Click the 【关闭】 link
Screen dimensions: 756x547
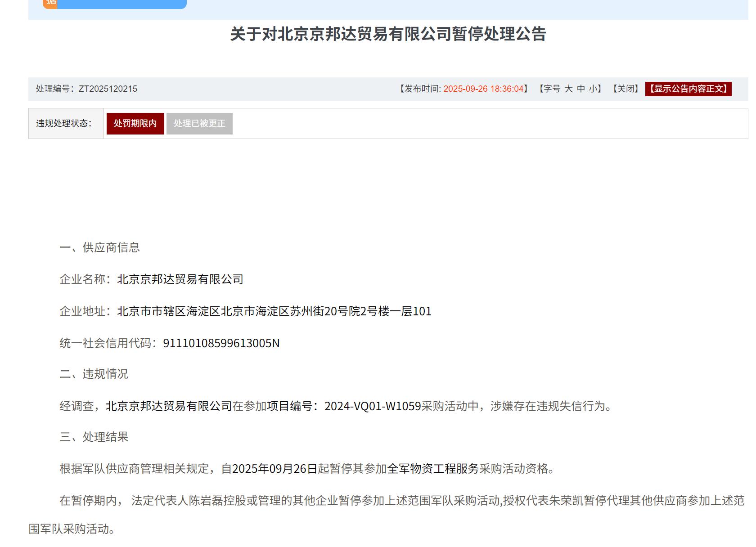[x=625, y=89]
